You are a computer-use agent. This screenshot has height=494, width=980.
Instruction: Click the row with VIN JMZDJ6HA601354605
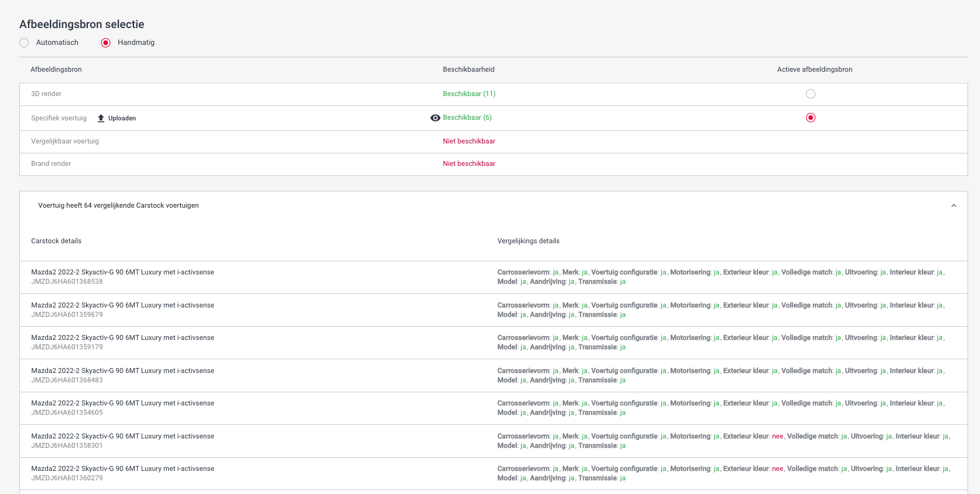[67, 413]
